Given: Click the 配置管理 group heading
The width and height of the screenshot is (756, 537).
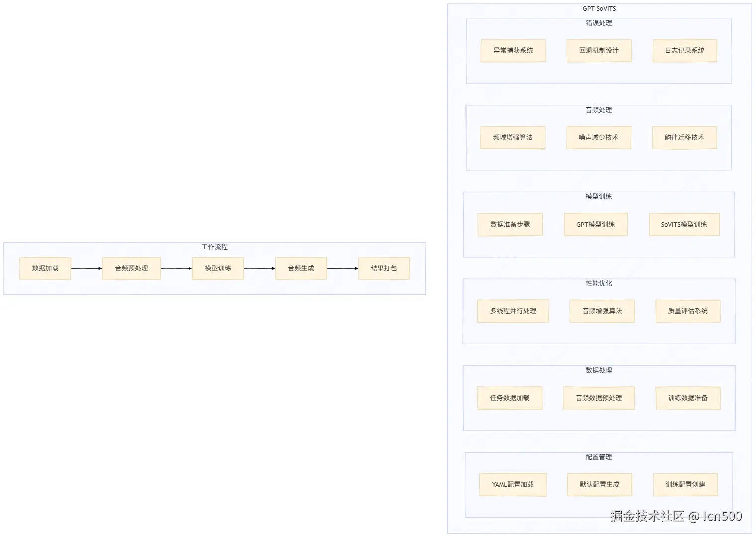Looking at the screenshot, I should pos(599,457).
